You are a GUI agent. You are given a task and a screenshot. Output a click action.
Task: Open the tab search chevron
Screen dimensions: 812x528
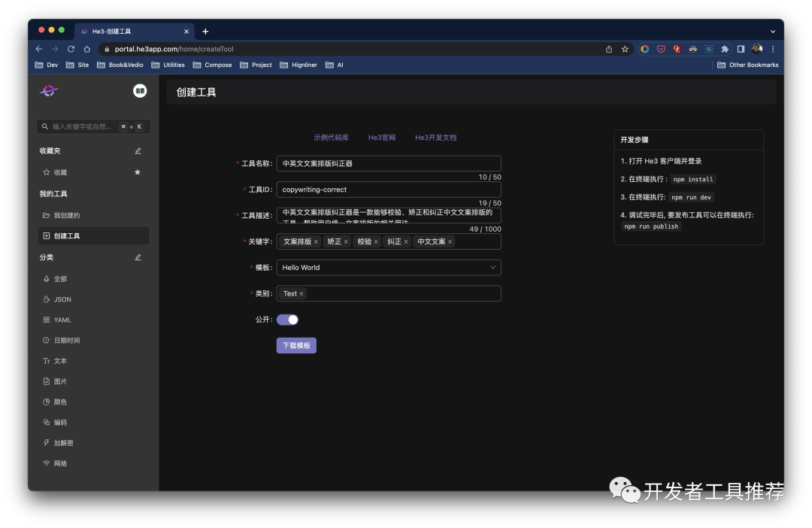773,32
